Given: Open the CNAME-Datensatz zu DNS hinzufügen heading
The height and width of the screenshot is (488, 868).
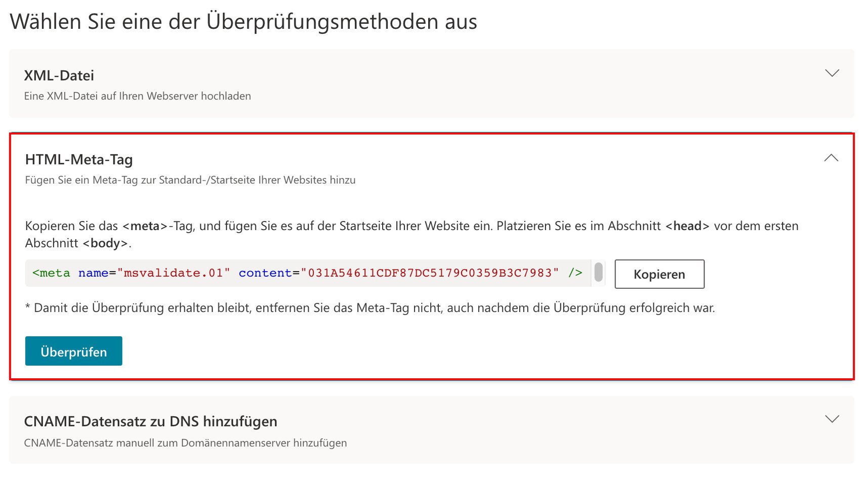Looking at the screenshot, I should pyautogui.click(x=150, y=422).
